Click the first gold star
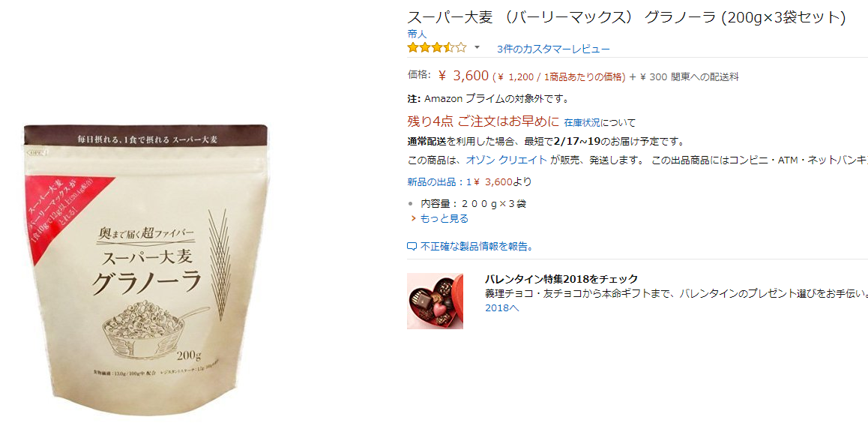 (413, 48)
